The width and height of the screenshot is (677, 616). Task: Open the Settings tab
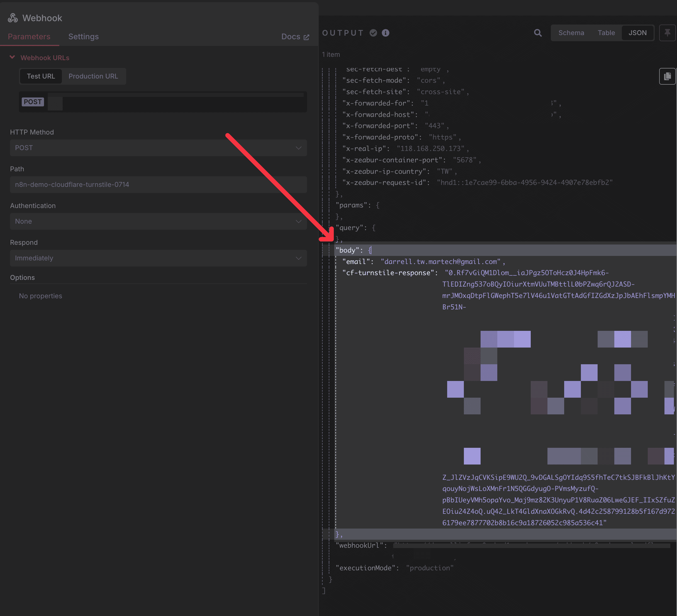tap(83, 36)
